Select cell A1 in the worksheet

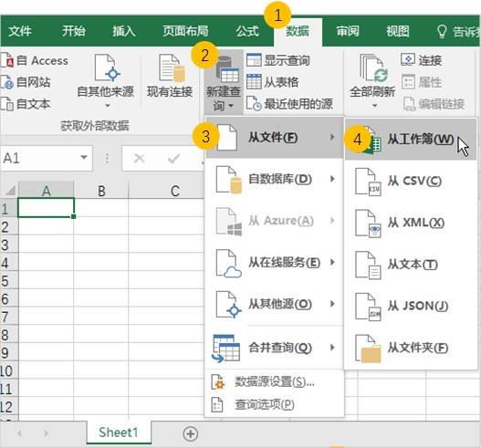46,208
